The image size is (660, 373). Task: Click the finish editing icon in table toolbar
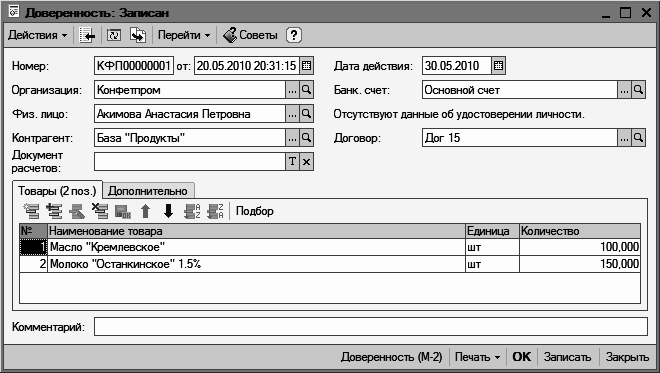(x=123, y=211)
